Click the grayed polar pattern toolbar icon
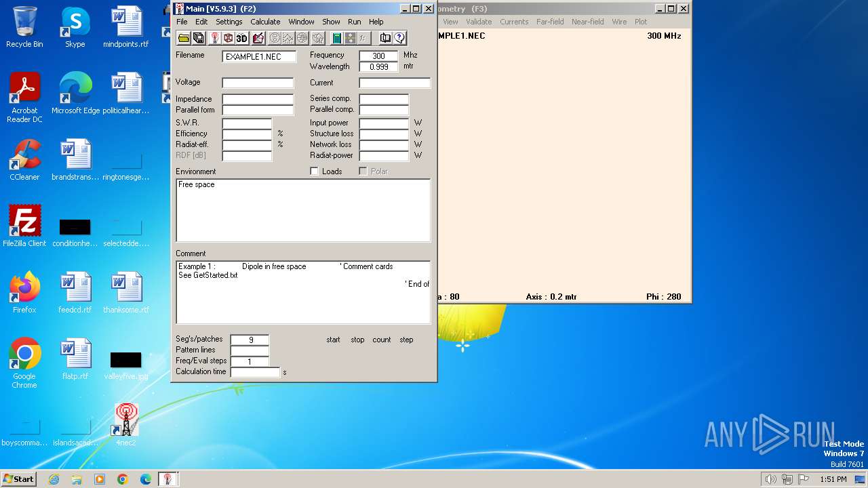The width and height of the screenshot is (868, 488). coord(302,38)
